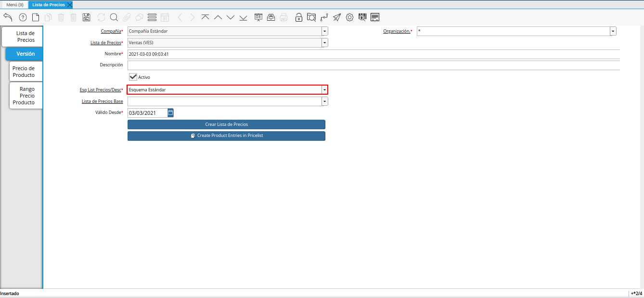
Task: Select the Menú (9) tab
Action: tap(14, 4)
